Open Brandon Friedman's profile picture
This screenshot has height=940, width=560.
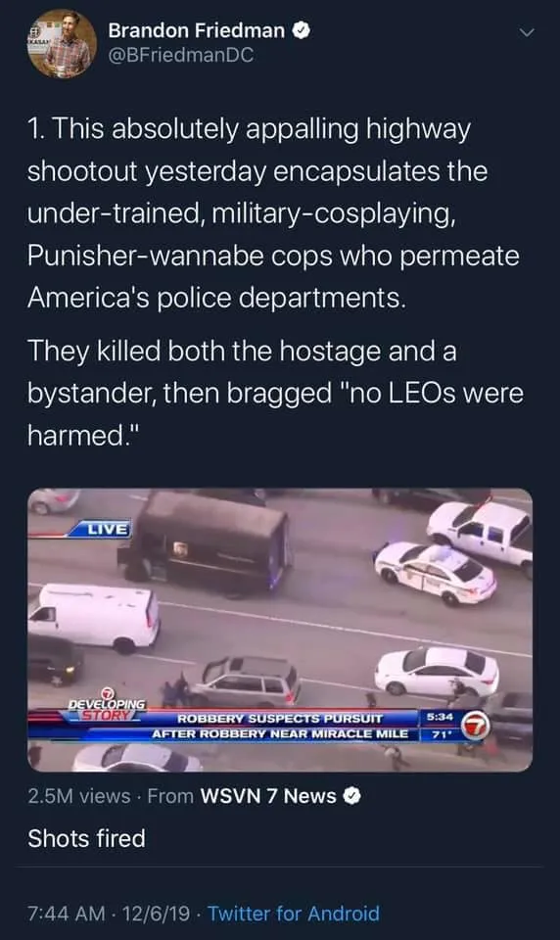[62, 44]
